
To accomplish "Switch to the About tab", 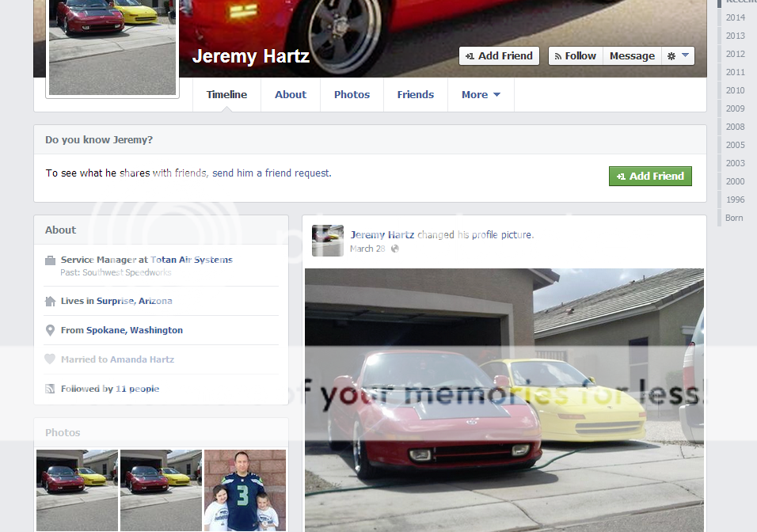I will click(290, 94).
